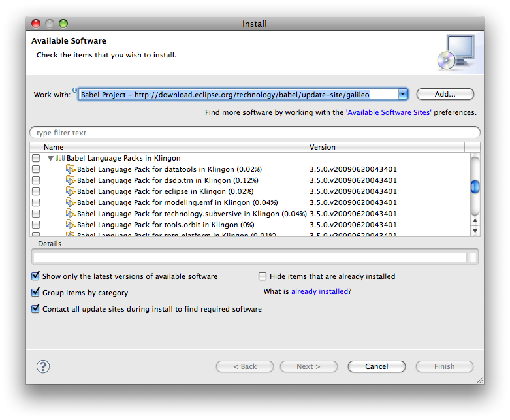
Task: Click the Next > button
Action: pyautogui.click(x=309, y=366)
